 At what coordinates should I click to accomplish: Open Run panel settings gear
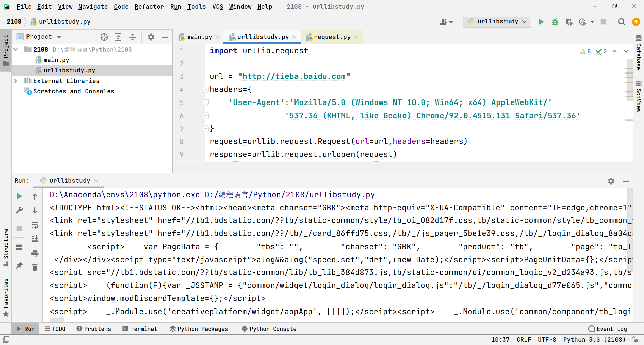point(611,181)
